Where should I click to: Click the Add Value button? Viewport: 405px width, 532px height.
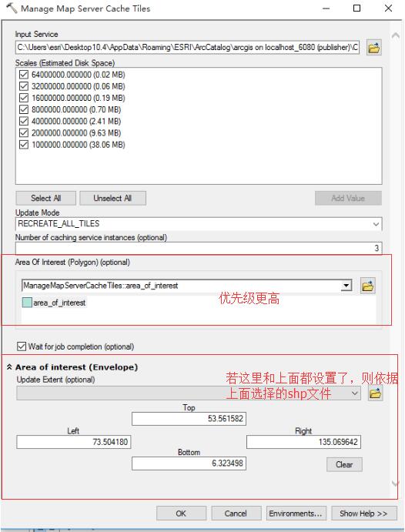point(348,198)
